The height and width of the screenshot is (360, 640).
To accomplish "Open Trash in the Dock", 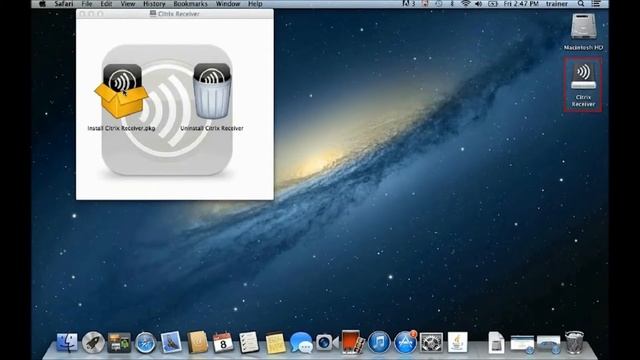I will (x=574, y=342).
